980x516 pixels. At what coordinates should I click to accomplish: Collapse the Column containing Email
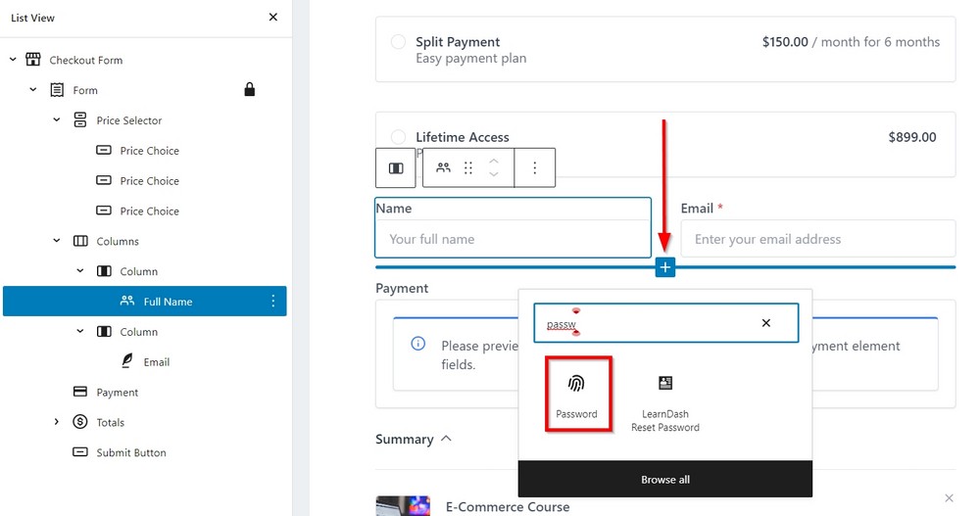point(80,331)
